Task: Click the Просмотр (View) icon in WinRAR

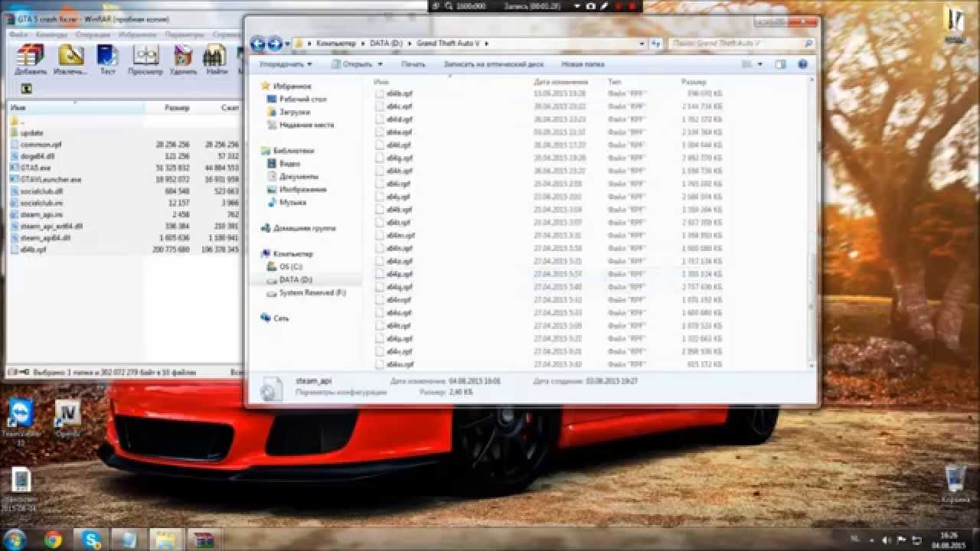Action: [145, 60]
